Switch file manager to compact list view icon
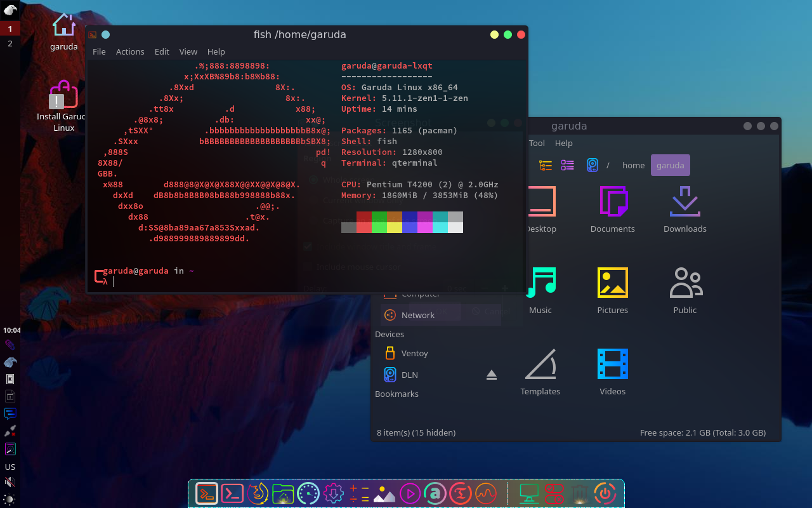The image size is (812, 508). tap(546, 165)
